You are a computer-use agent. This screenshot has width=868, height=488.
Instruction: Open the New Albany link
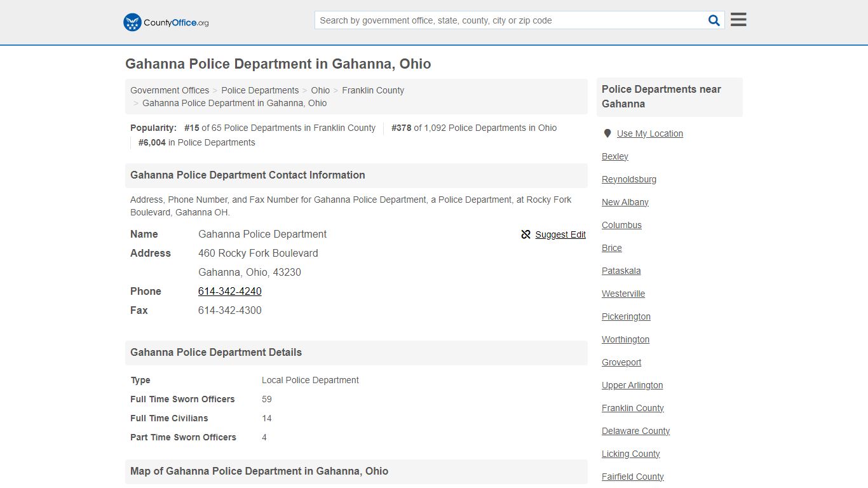coord(625,202)
